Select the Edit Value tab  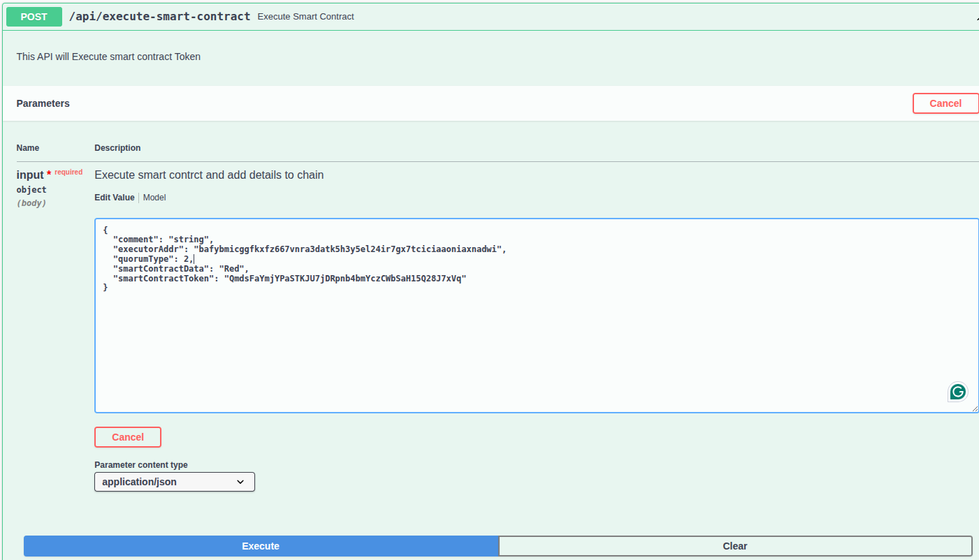tap(115, 198)
